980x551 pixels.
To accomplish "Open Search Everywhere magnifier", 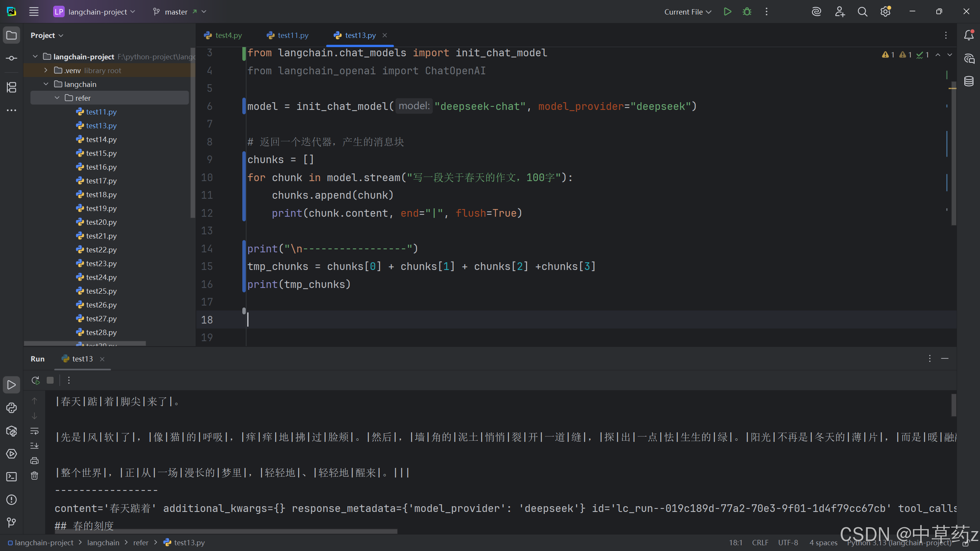I will coord(862,11).
